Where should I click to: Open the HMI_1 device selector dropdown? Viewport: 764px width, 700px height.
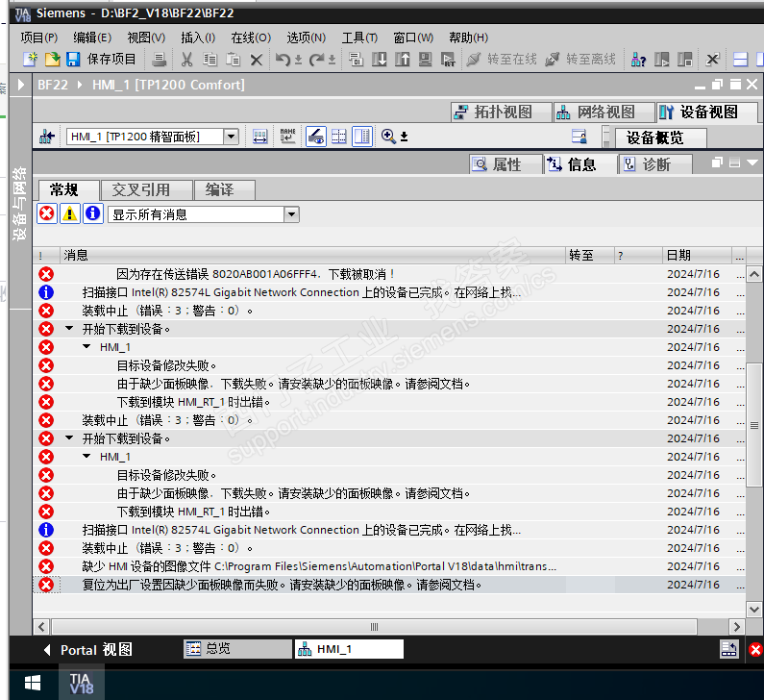pyautogui.click(x=232, y=137)
